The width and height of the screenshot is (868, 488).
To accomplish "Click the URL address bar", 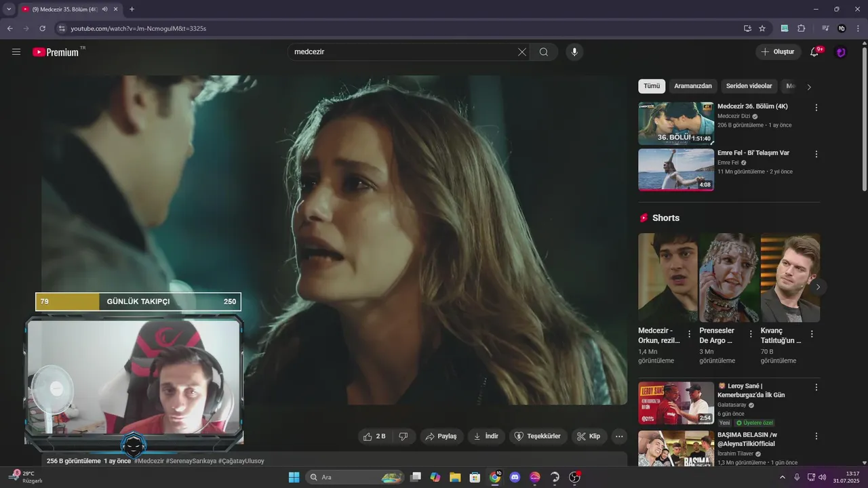I will coord(400,28).
